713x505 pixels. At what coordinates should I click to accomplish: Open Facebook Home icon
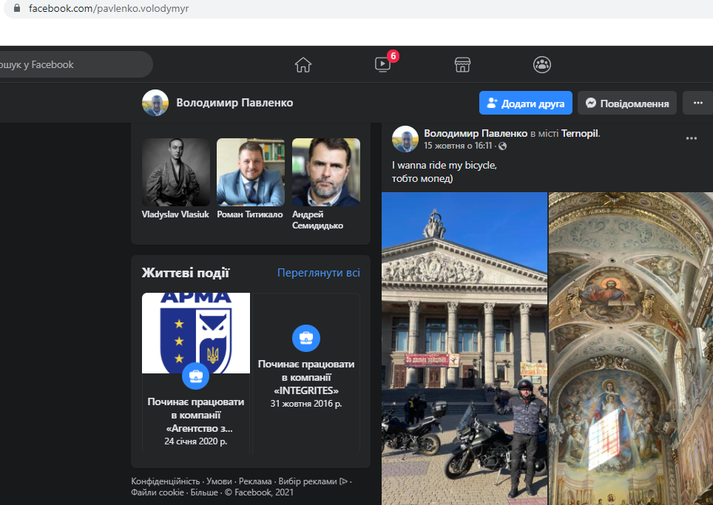pos(303,65)
